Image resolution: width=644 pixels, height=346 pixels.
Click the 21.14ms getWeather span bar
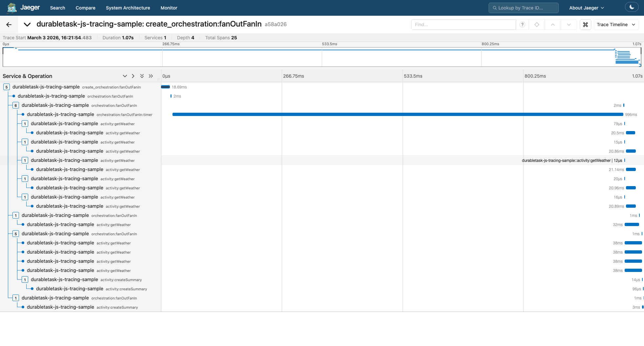click(631, 169)
